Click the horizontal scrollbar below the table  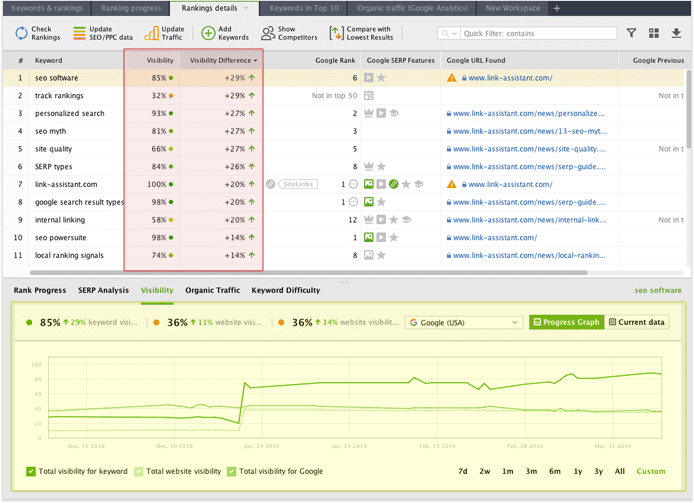[x=308, y=273]
